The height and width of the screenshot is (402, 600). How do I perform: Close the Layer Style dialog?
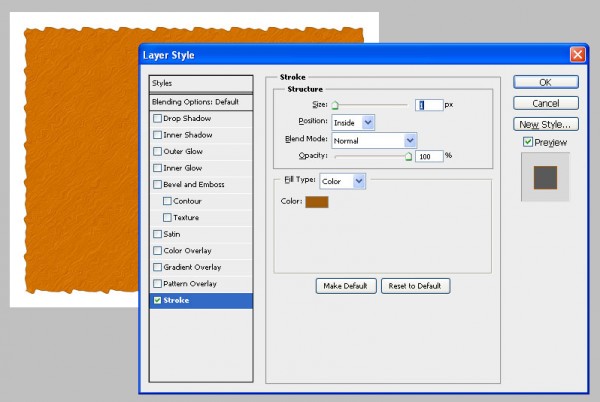point(577,55)
